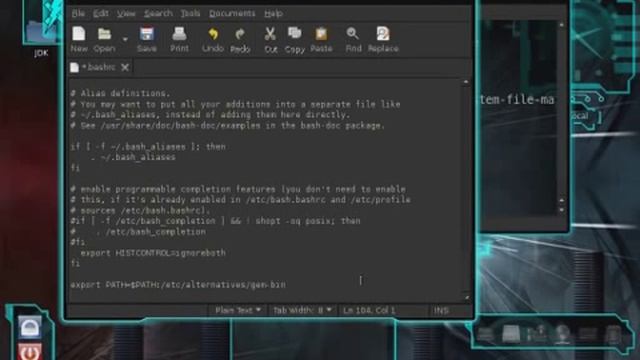
Task: Open the Search menu
Action: click(158, 13)
